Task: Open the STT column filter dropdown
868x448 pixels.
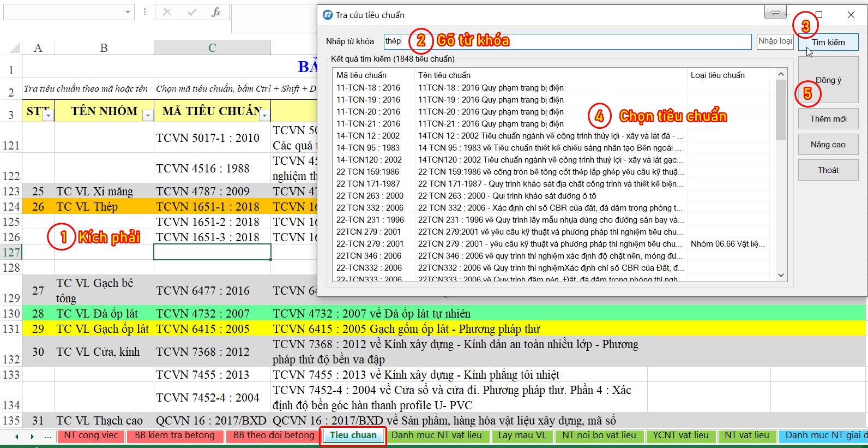Action: click(x=48, y=115)
